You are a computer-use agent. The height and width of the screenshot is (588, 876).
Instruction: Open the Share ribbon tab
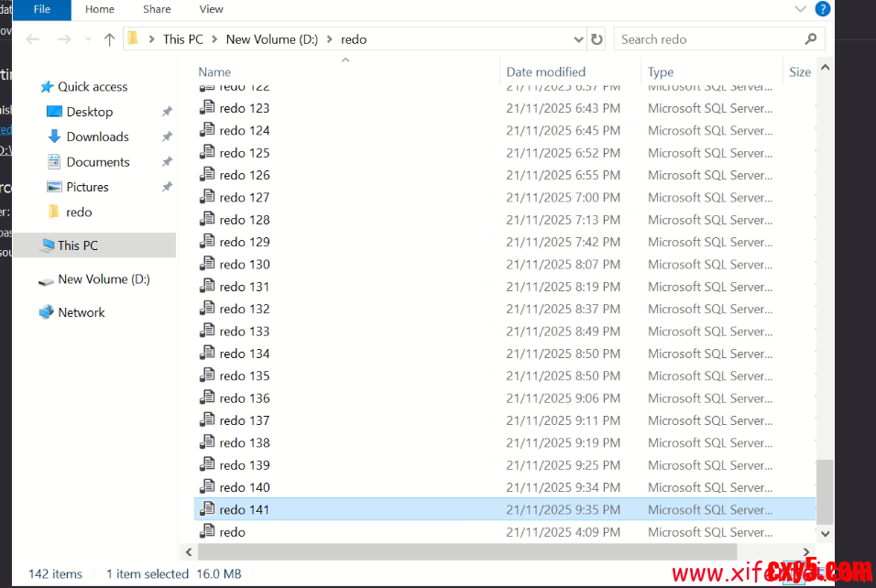click(157, 9)
